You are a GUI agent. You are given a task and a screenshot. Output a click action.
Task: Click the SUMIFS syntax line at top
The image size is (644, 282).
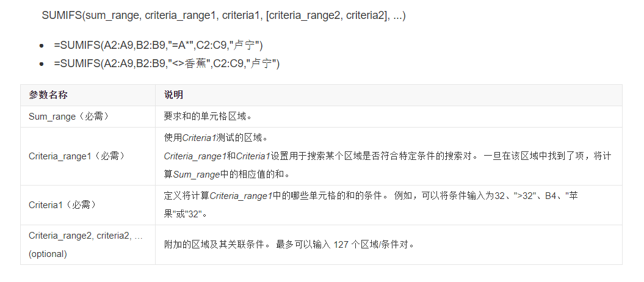(x=223, y=16)
